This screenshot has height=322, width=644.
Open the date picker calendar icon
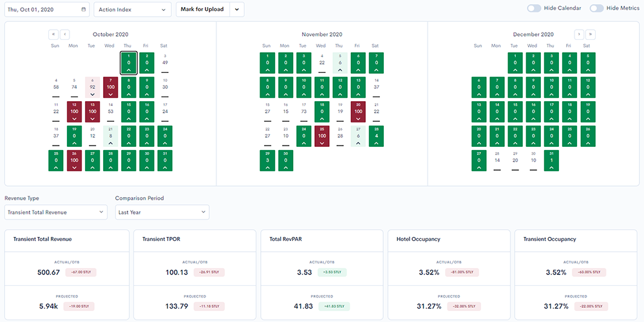(x=84, y=9)
